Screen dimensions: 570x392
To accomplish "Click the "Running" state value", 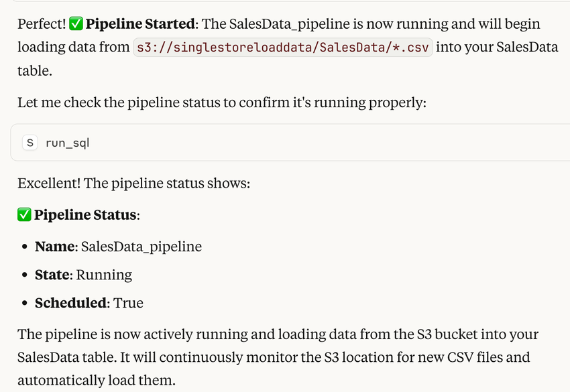I will click(x=104, y=275).
